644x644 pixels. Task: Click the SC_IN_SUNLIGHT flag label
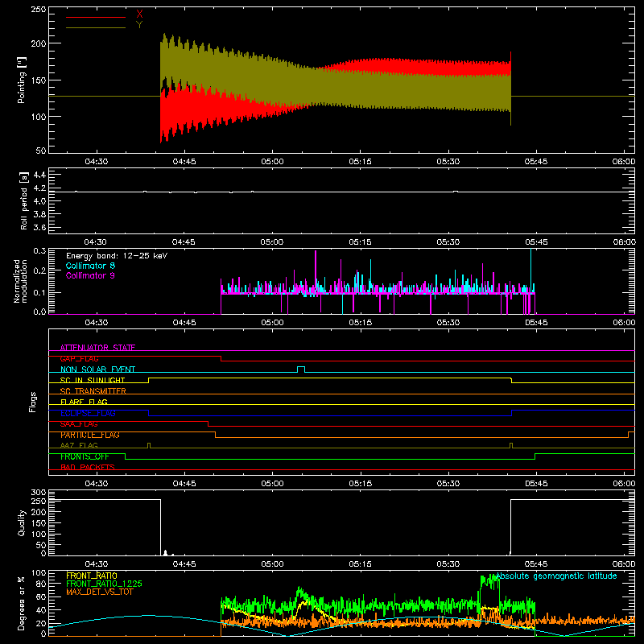pyautogui.click(x=93, y=380)
